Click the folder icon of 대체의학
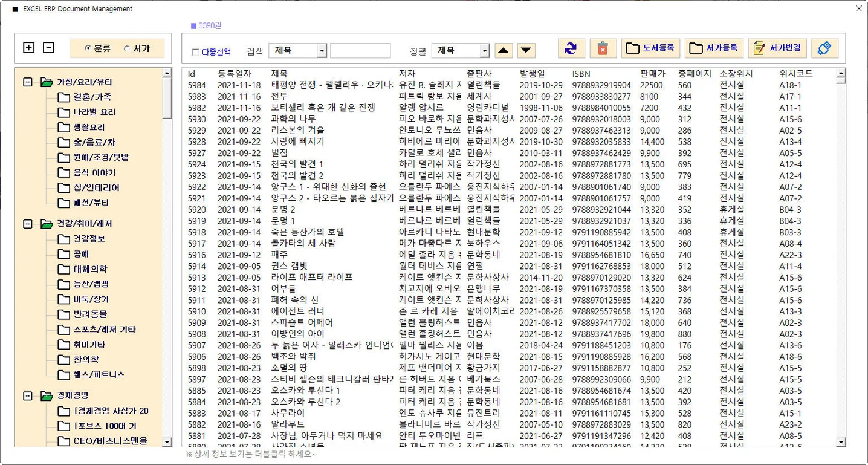 [x=64, y=269]
